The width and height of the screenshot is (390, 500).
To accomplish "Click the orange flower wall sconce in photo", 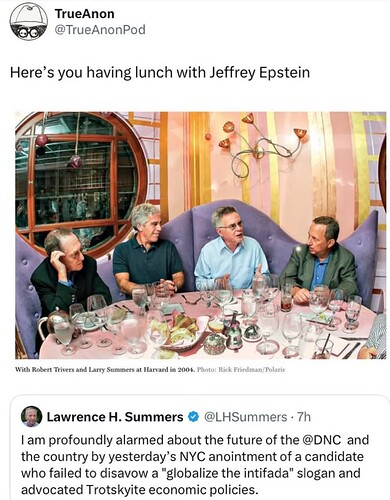I will pos(261,144).
